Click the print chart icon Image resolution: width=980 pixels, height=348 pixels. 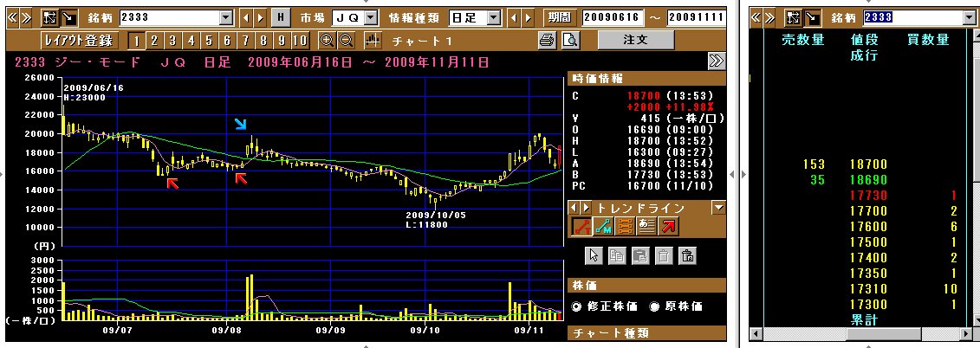pos(547,41)
